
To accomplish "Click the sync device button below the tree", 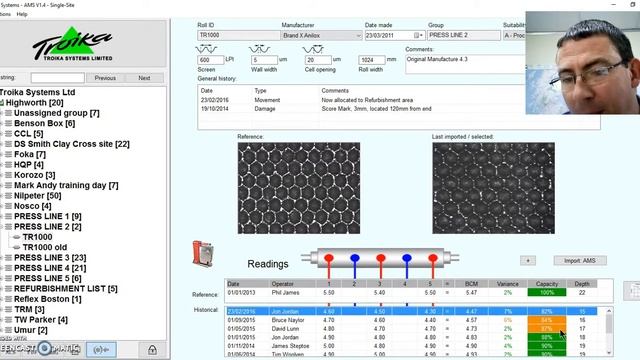I will tap(101, 349).
